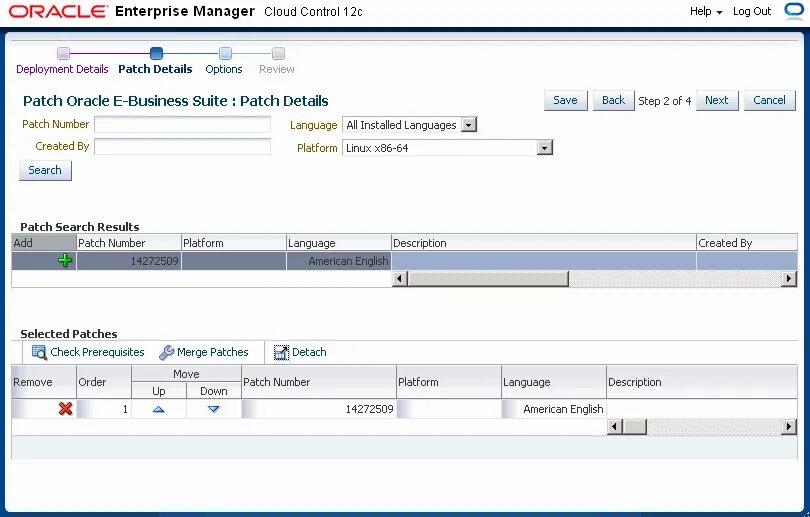Image resolution: width=810 pixels, height=517 pixels.
Task: Click the Description column header in Selected Patches
Action: pos(702,382)
